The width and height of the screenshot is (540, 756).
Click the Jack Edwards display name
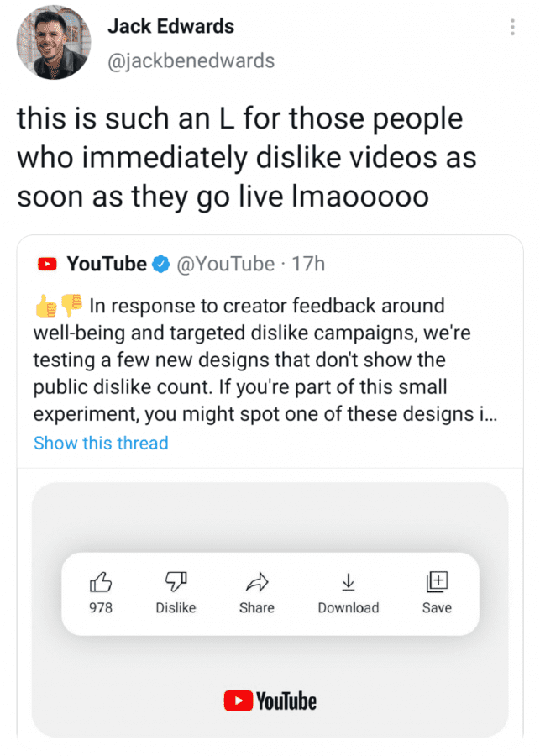pos(170,27)
